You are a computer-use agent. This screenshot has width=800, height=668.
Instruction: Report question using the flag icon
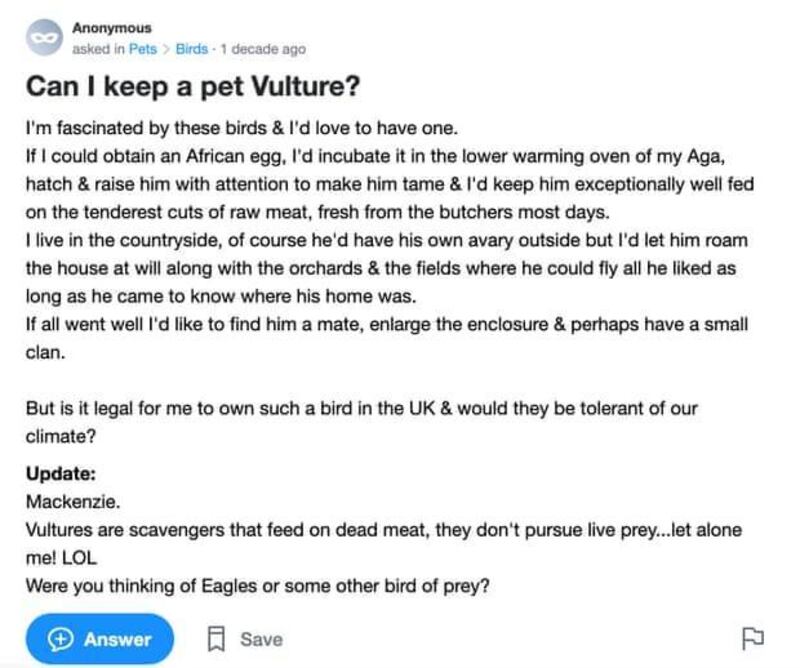tap(750, 638)
